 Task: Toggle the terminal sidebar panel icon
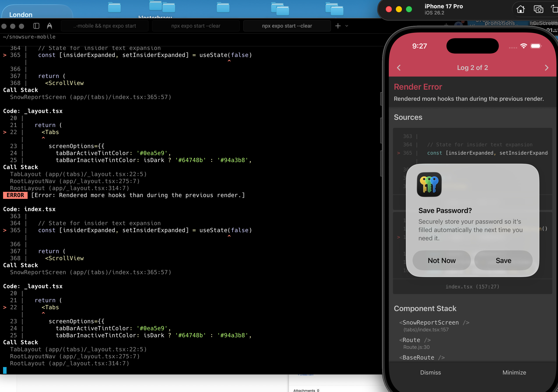(36, 26)
